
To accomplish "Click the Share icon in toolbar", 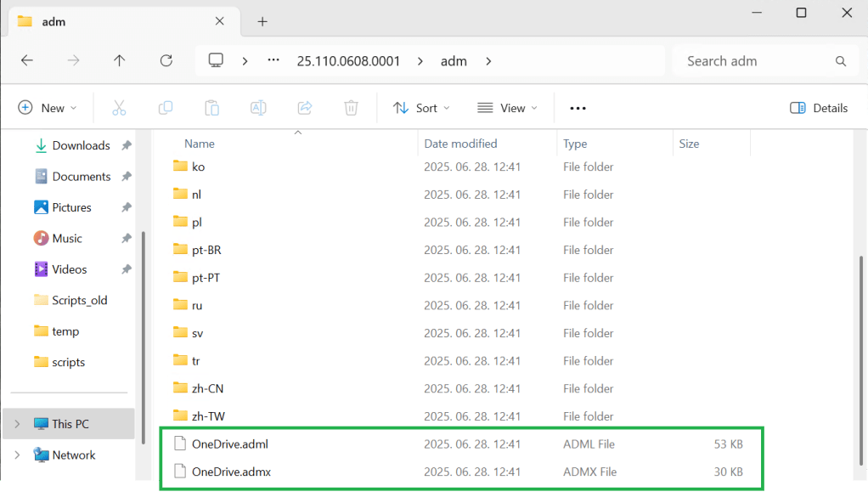I will pyautogui.click(x=305, y=108).
